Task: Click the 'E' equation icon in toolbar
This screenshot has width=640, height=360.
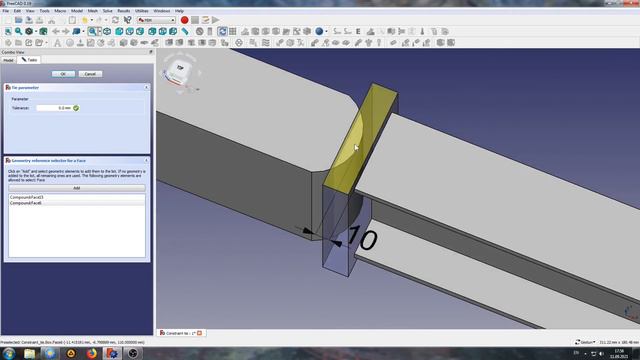Action: (358, 31)
